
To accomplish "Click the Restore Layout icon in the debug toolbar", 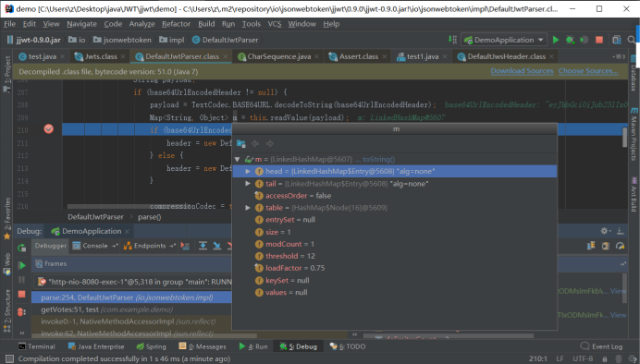I will tap(591, 246).
